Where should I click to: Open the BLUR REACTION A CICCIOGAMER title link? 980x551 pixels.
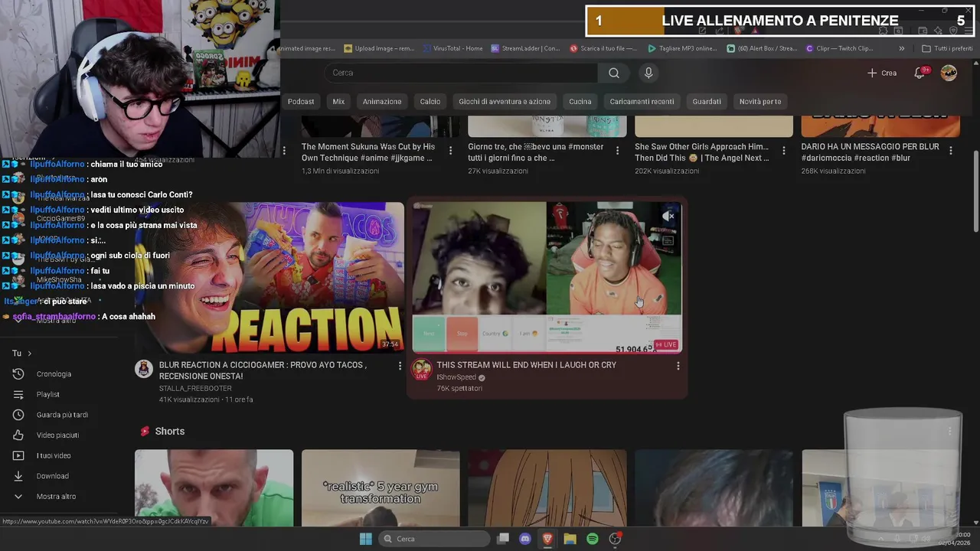[263, 370]
